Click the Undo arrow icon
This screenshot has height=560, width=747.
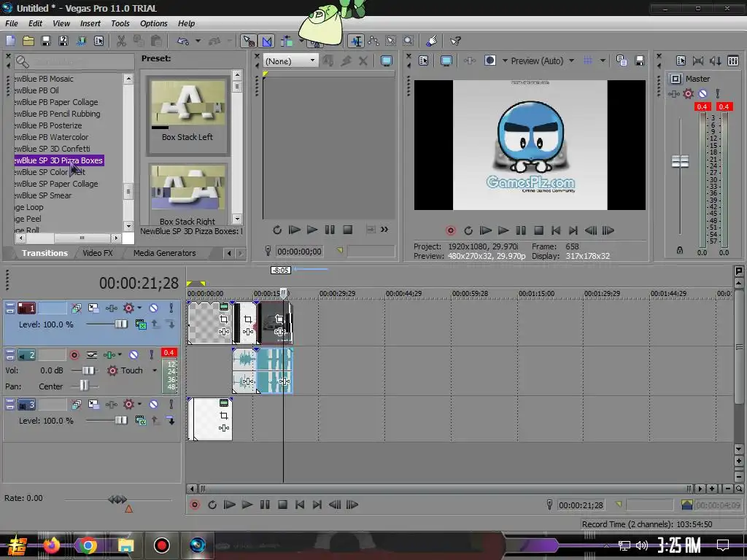tap(183, 41)
